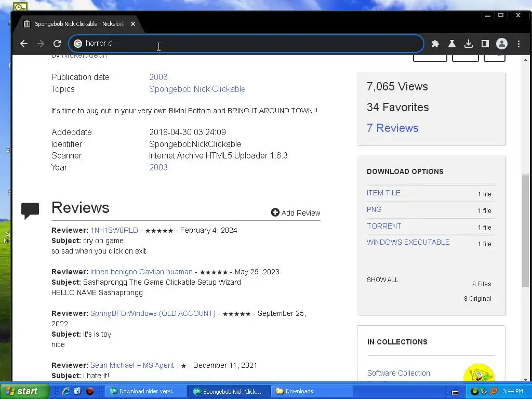Click the Reviews speech bubble icon

(x=30, y=211)
